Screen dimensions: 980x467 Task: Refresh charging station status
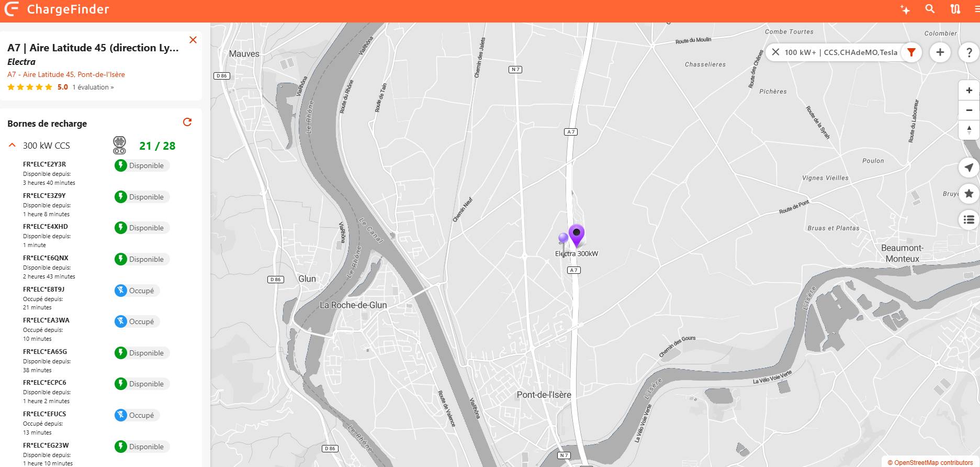[x=187, y=122]
